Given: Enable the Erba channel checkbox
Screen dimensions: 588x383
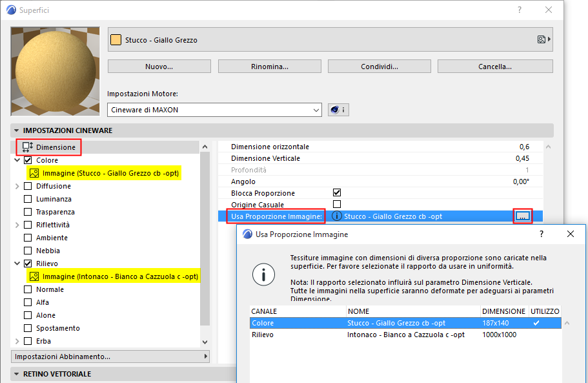Looking at the screenshot, I should (28, 341).
